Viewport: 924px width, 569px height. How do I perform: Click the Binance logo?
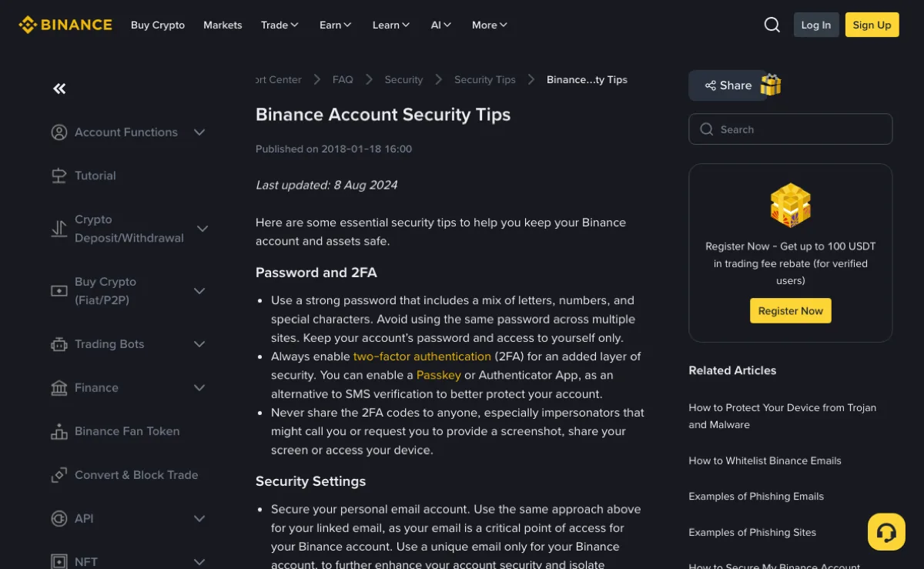(65, 25)
